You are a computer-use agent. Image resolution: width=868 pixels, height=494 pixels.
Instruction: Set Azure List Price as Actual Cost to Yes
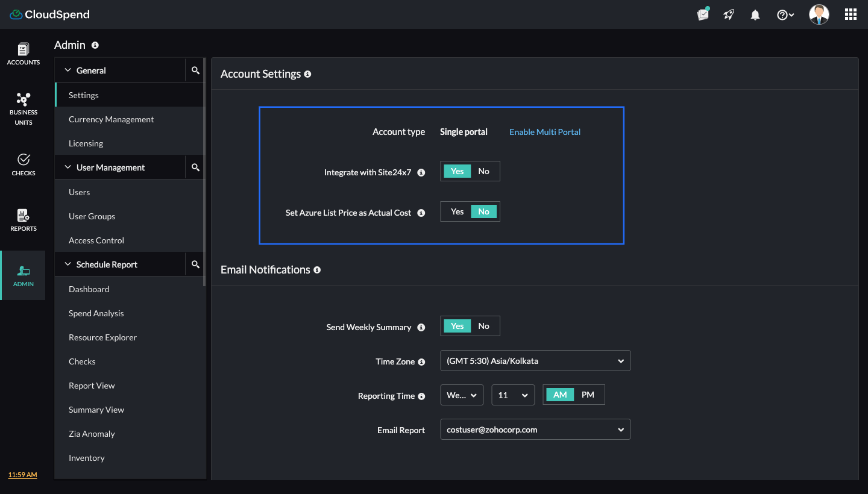[457, 211]
